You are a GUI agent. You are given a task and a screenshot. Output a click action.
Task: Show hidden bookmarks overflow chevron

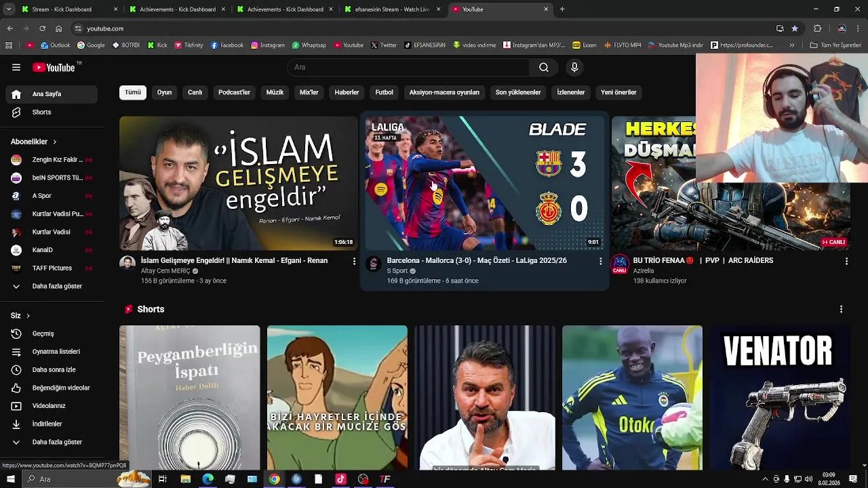click(x=791, y=45)
